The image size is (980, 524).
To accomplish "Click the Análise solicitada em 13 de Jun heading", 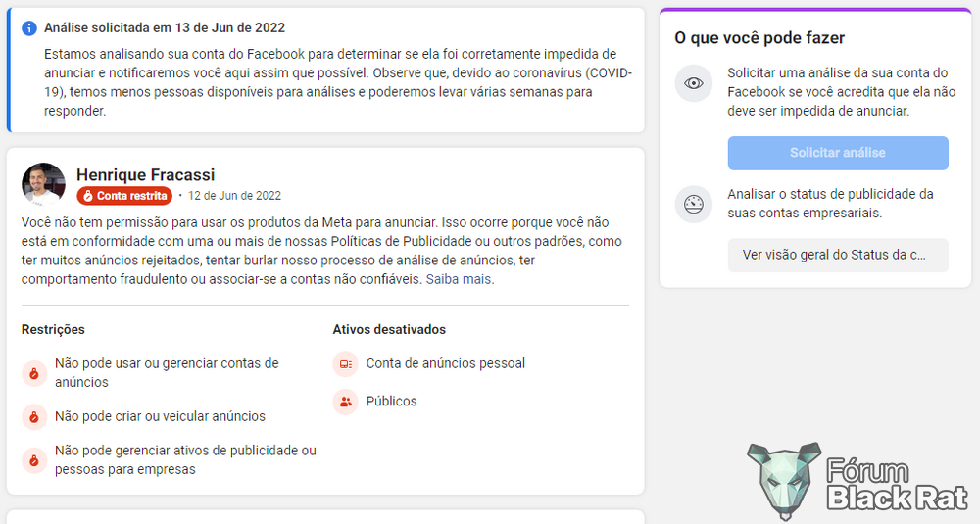I will pos(165,28).
